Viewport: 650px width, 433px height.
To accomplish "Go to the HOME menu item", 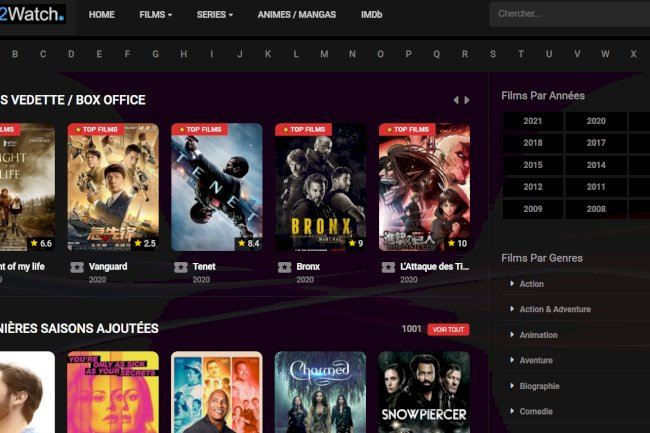I will 102,15.
